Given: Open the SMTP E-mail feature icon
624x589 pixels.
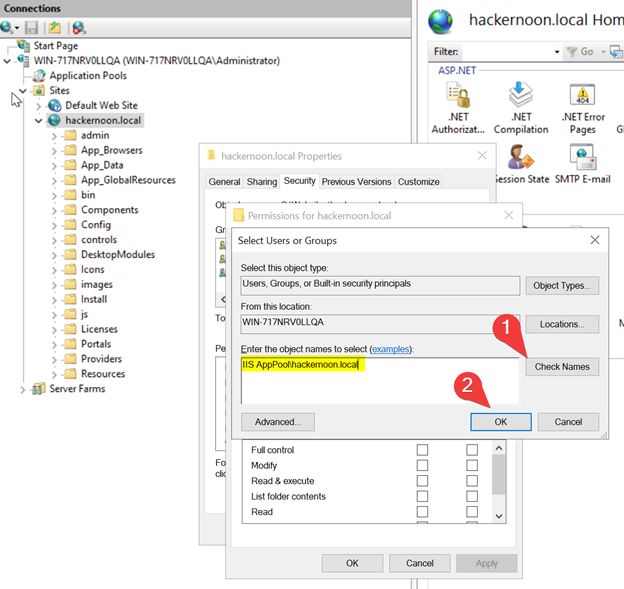Looking at the screenshot, I should [x=583, y=157].
